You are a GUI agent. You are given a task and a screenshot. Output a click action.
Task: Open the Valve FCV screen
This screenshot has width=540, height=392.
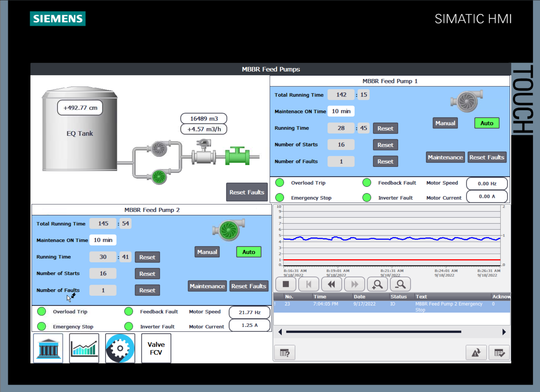pyautogui.click(x=156, y=348)
